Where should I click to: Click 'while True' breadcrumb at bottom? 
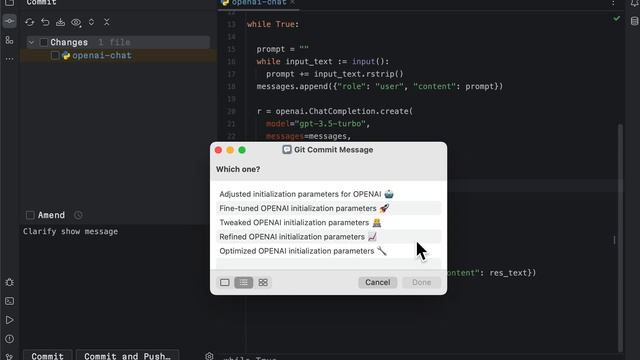pos(250,358)
